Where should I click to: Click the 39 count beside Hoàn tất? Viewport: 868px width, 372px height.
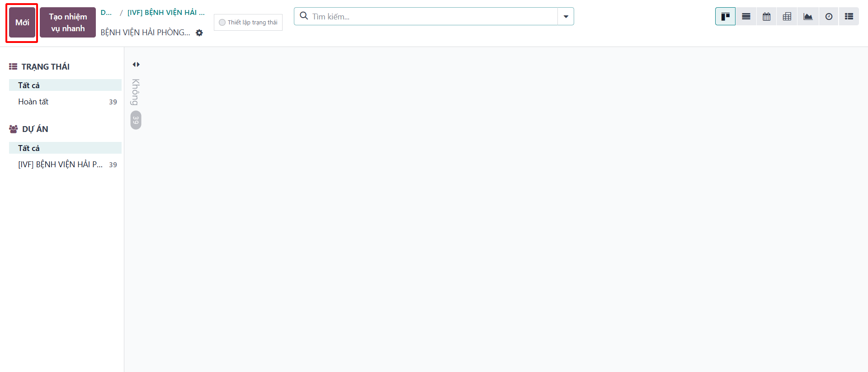[113, 102]
